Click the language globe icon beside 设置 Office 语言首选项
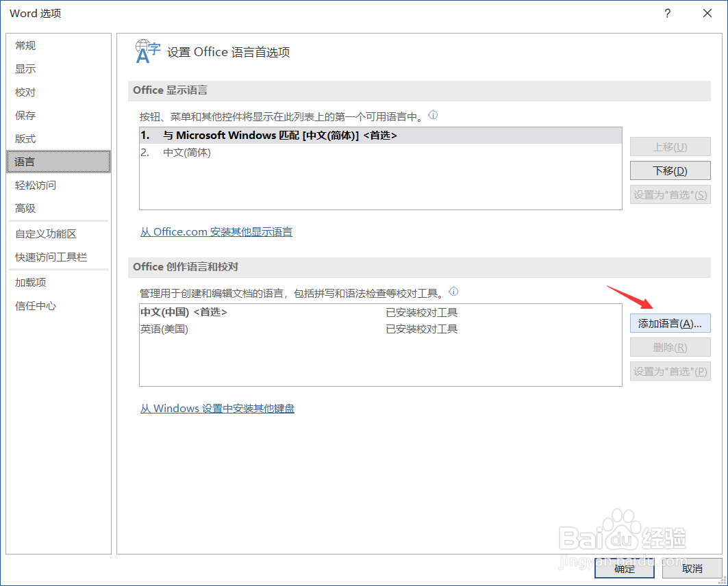Image resolution: width=728 pixels, height=586 pixels. pos(148,51)
